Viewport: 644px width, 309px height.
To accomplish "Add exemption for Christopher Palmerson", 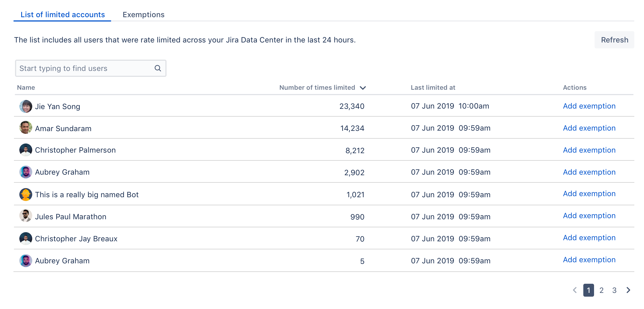I will [589, 150].
